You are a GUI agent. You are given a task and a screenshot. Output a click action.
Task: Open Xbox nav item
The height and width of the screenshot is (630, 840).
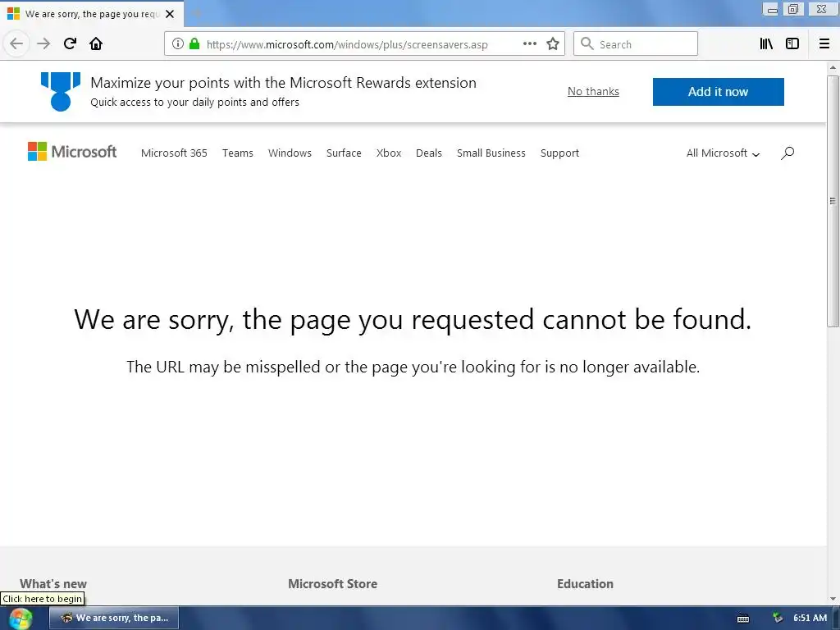pyautogui.click(x=389, y=153)
